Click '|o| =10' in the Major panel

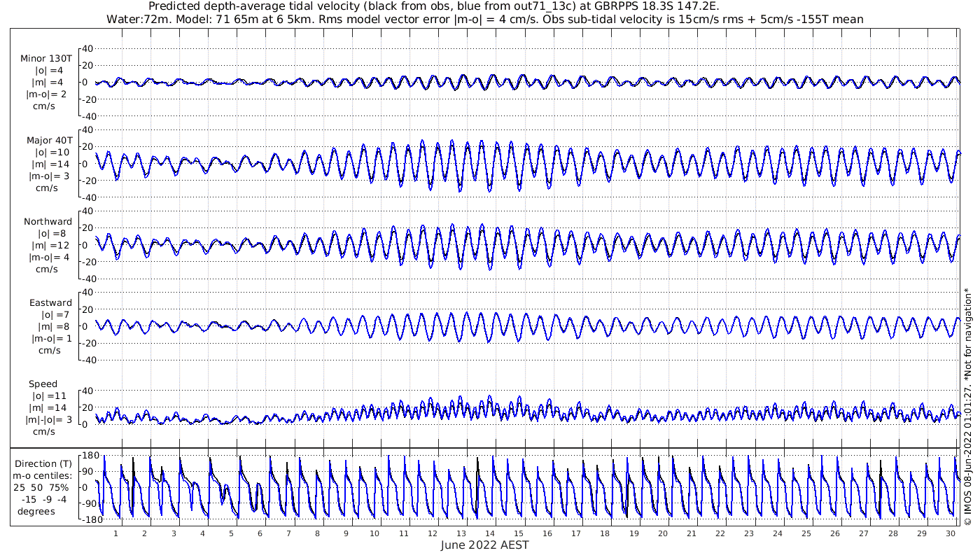pos(52,152)
